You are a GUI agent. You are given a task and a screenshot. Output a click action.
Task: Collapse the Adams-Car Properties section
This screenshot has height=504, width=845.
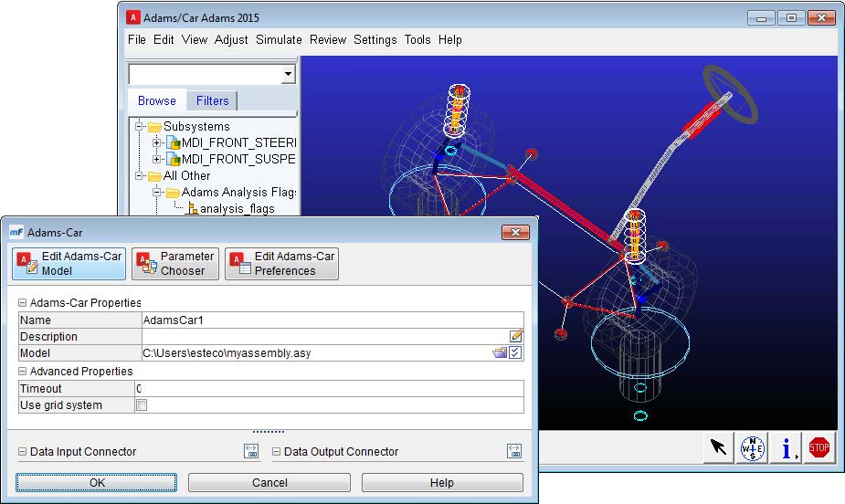22,302
